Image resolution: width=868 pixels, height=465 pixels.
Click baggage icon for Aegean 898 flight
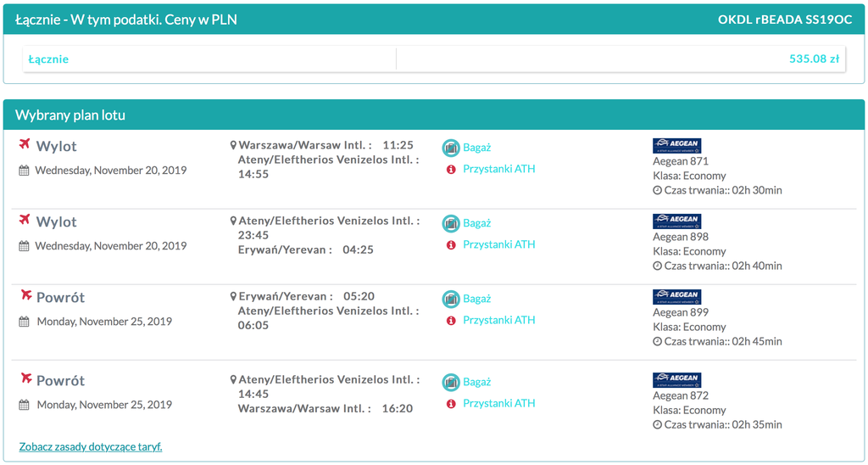click(x=451, y=223)
